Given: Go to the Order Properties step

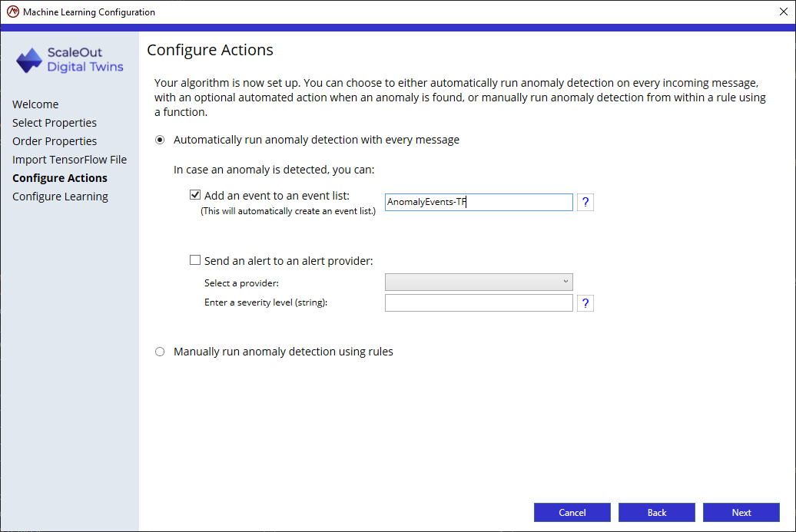Looking at the screenshot, I should (55, 141).
